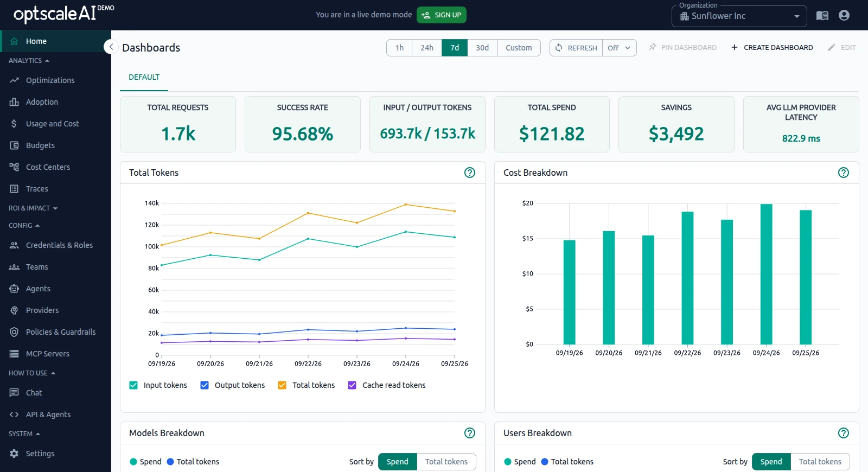Show help for Cost Breakdown chart
The image size is (868, 472).
point(844,173)
